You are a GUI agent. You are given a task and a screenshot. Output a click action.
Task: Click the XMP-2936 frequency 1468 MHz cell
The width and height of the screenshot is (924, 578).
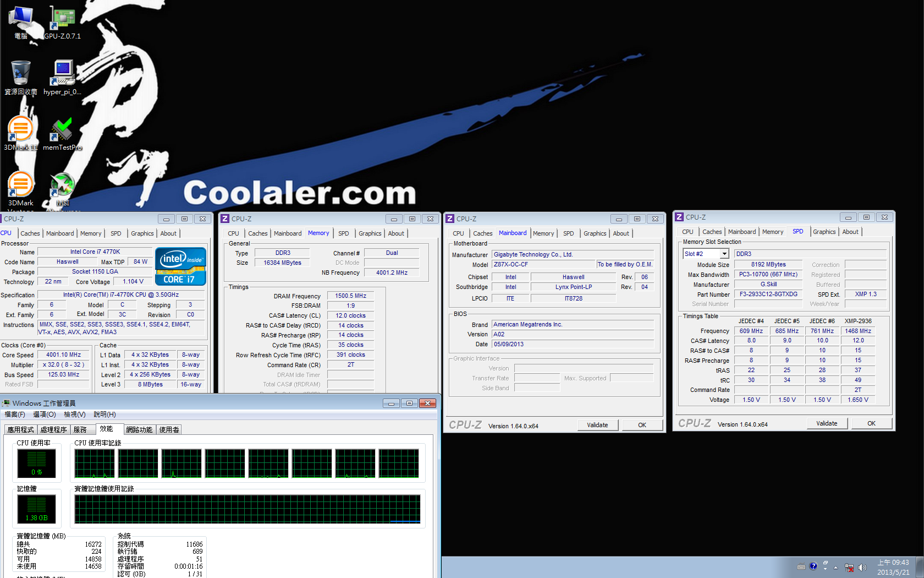pos(858,331)
